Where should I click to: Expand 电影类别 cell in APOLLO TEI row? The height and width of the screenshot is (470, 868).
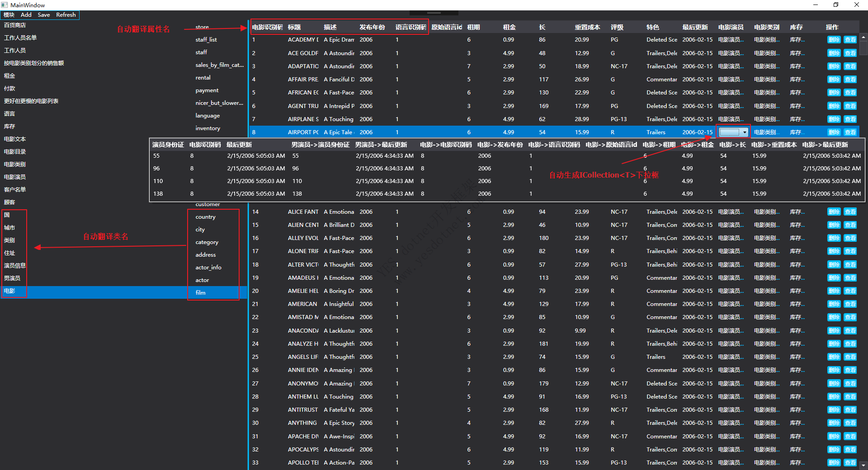(767, 463)
